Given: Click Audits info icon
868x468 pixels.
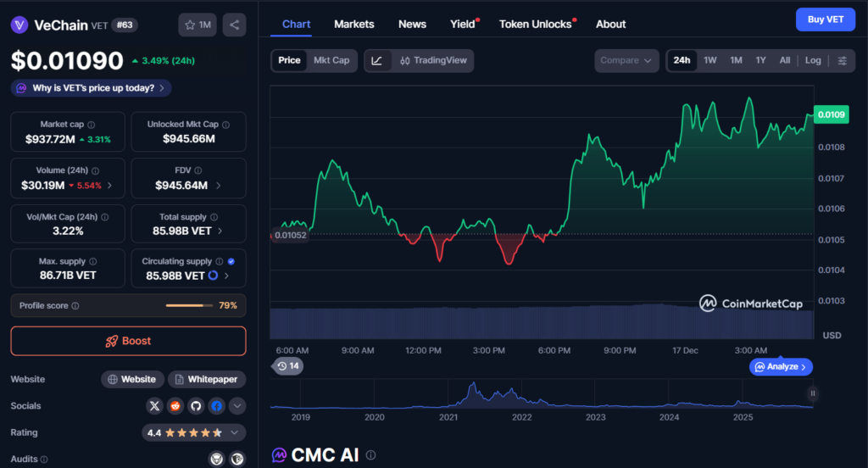Looking at the screenshot, I should pos(44,460).
